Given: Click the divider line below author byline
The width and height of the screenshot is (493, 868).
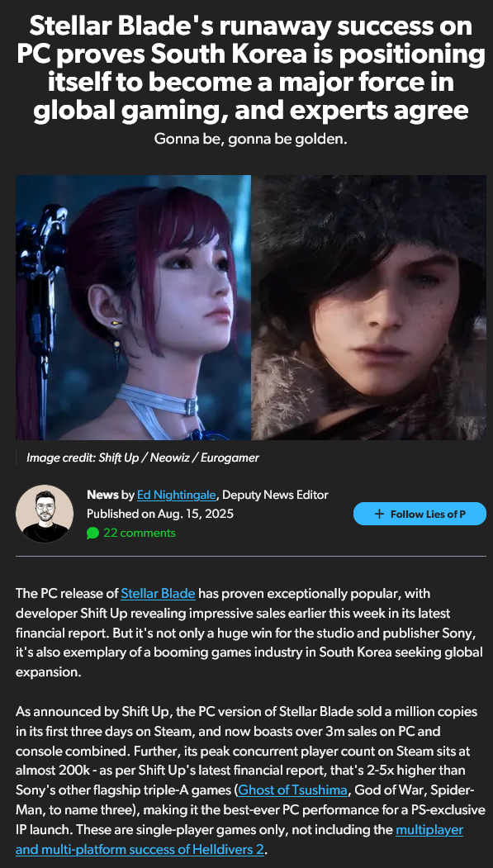Looking at the screenshot, I should 251,556.
